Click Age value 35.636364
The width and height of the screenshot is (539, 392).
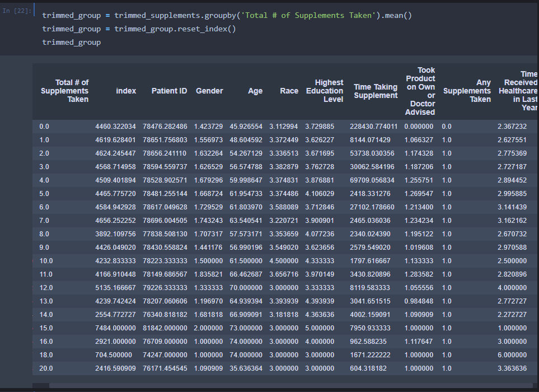pyautogui.click(x=246, y=368)
